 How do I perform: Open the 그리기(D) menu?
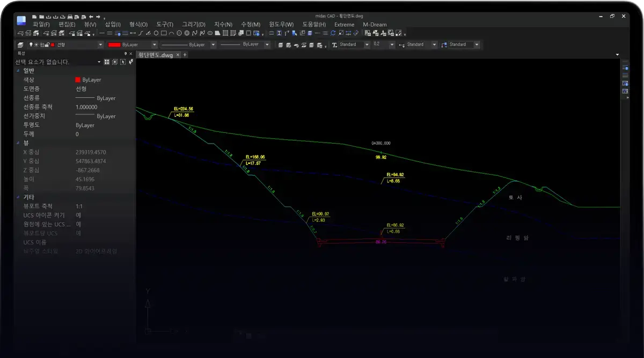[x=193, y=25]
